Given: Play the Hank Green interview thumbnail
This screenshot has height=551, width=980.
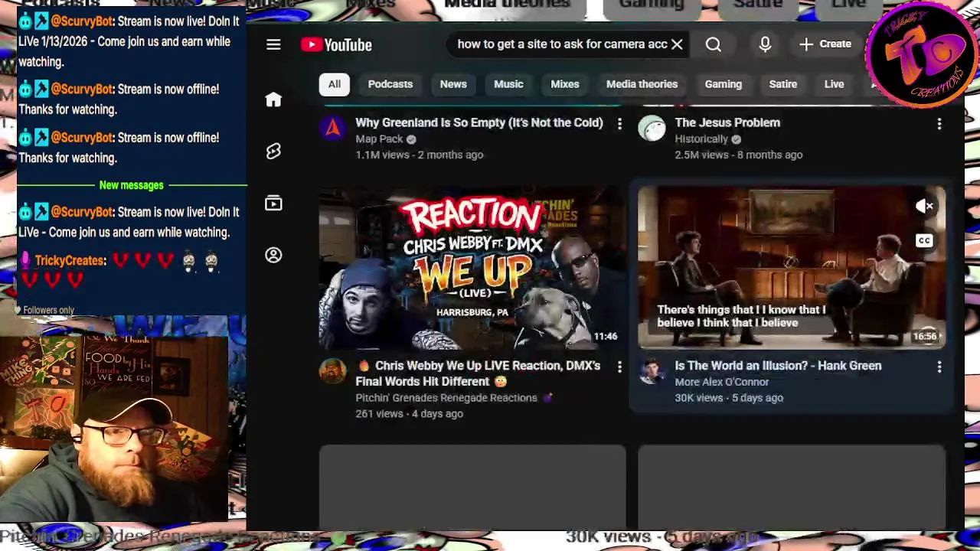Looking at the screenshot, I should pyautogui.click(x=792, y=268).
